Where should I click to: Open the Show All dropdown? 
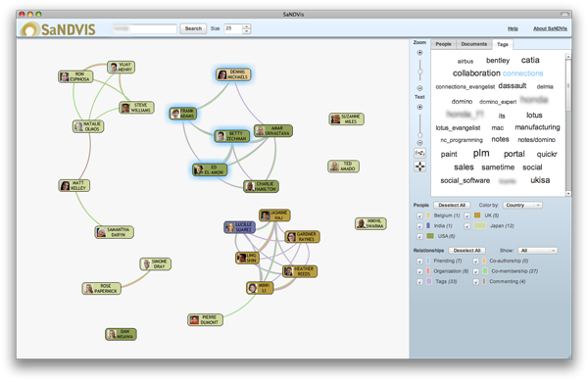538,251
